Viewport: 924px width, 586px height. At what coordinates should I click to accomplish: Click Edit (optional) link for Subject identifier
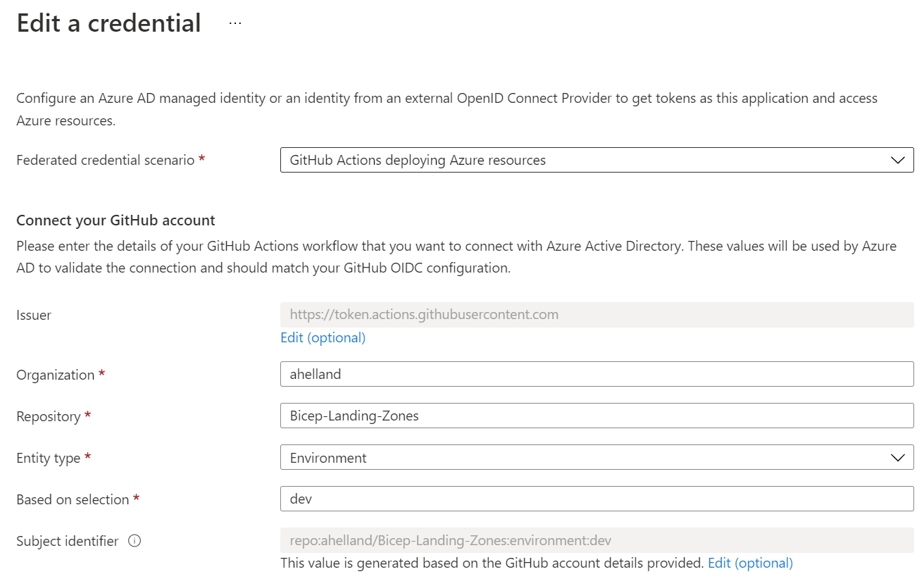point(750,563)
